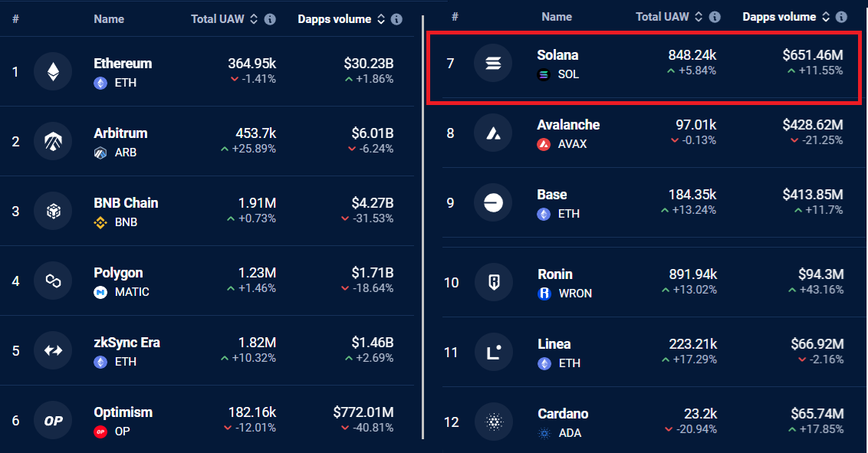Sort right table by Total UAW arrows
The image size is (868, 453).
tap(699, 17)
